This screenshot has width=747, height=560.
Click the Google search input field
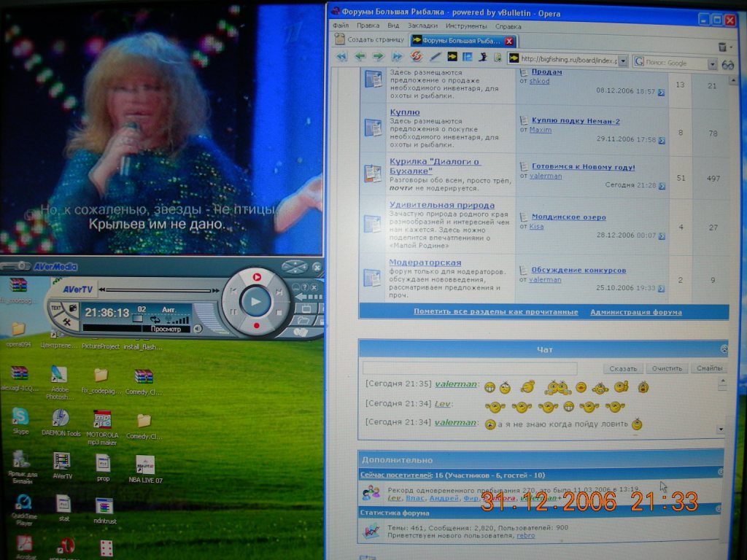pyautogui.click(x=675, y=63)
